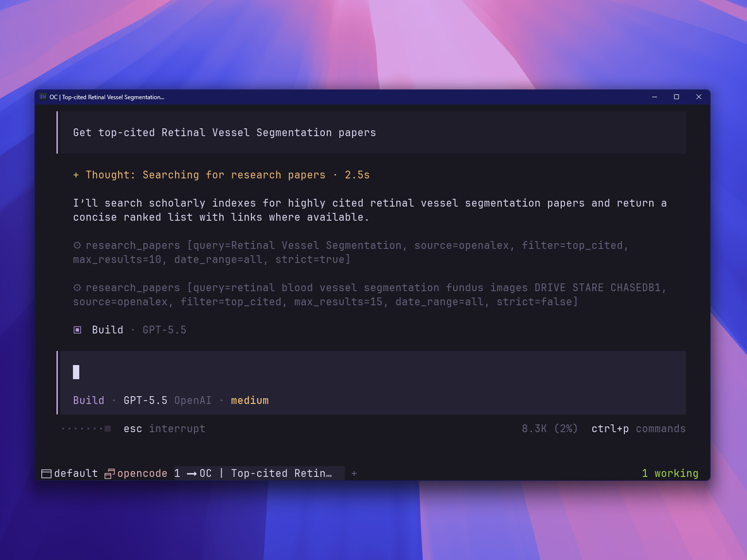Click esc interrupt to stop generation
This screenshot has width=747, height=560.
[164, 429]
